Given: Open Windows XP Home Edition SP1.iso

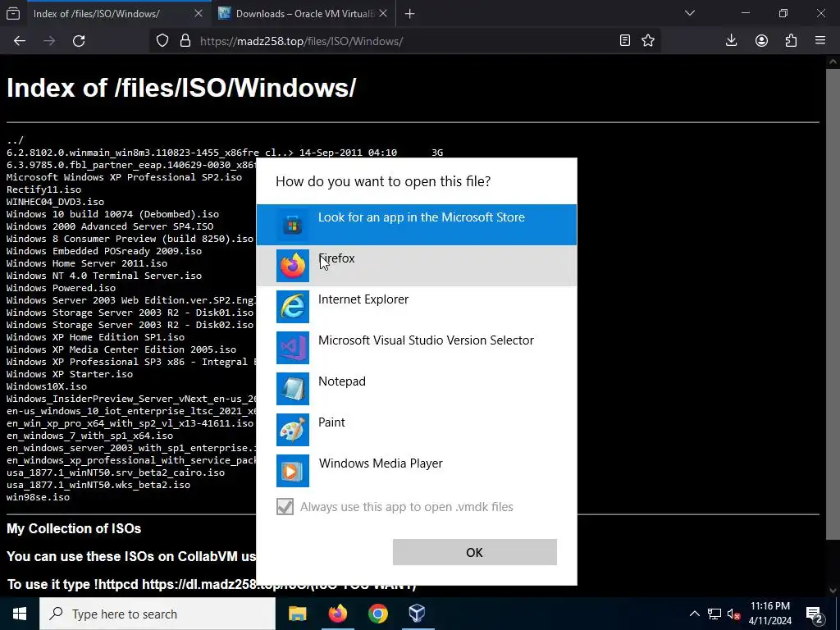Looking at the screenshot, I should point(95,337).
